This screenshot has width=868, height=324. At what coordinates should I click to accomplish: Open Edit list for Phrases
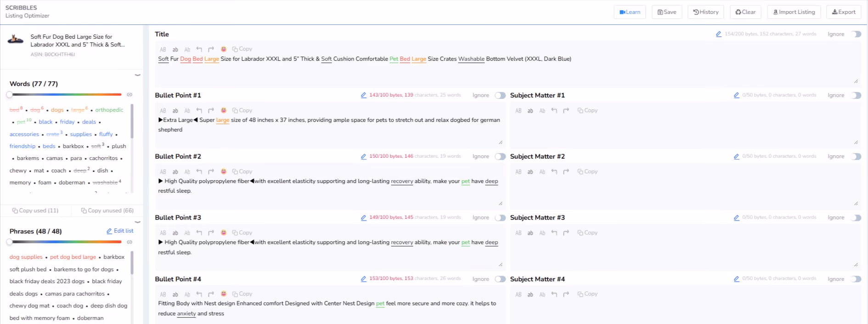[120, 231]
